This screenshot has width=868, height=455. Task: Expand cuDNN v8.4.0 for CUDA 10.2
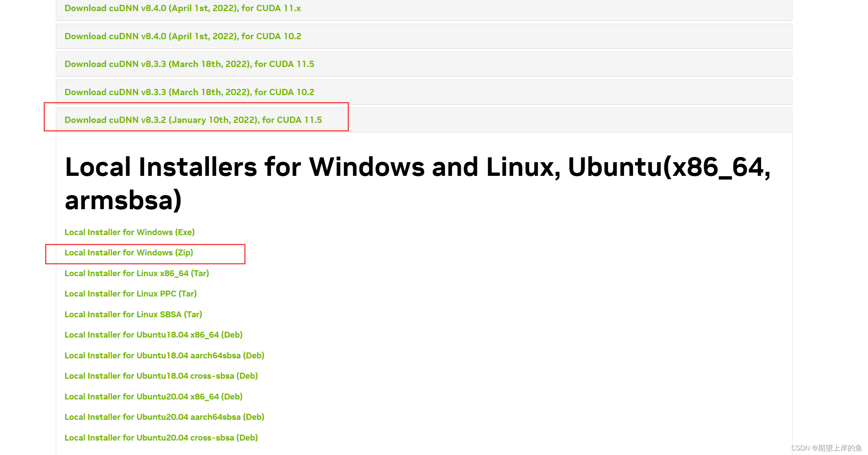(183, 36)
